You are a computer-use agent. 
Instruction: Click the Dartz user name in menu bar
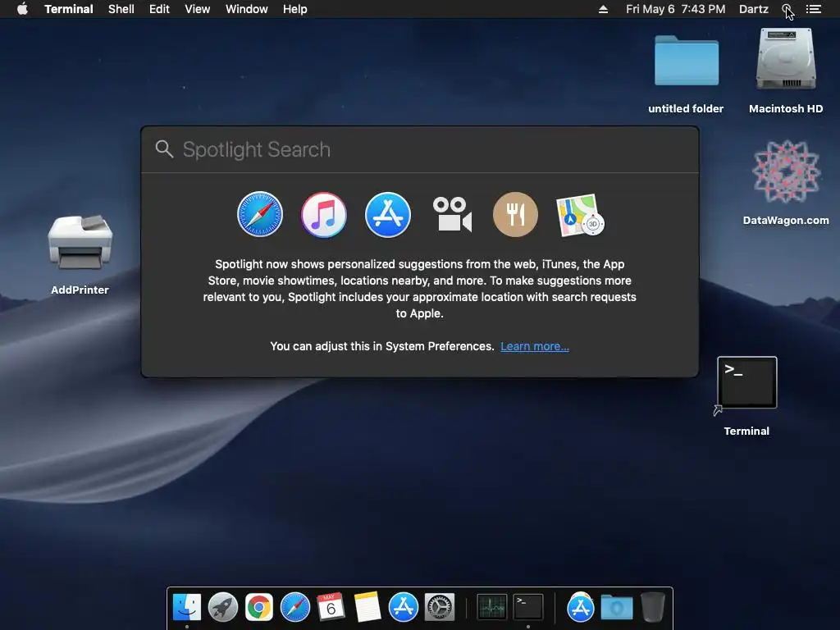coord(753,9)
